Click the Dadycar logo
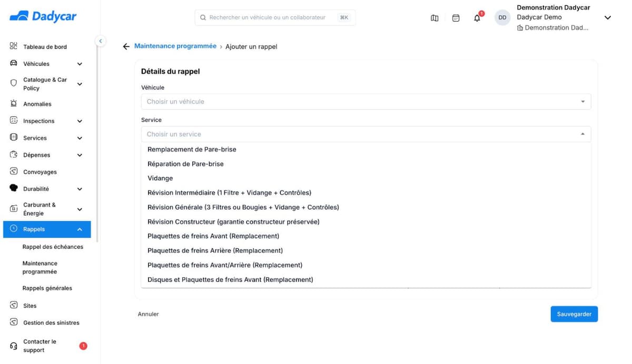This screenshot has width=632, height=364. (43, 17)
